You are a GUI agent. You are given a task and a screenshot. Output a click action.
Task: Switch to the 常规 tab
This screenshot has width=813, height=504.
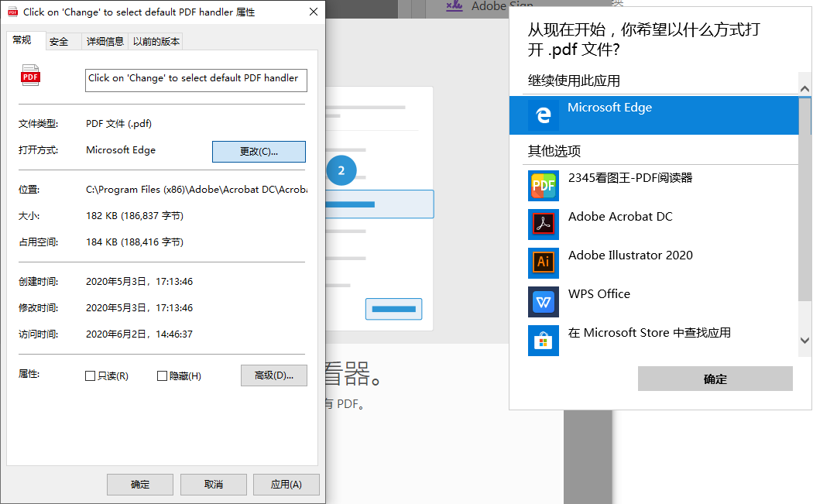[26, 40]
